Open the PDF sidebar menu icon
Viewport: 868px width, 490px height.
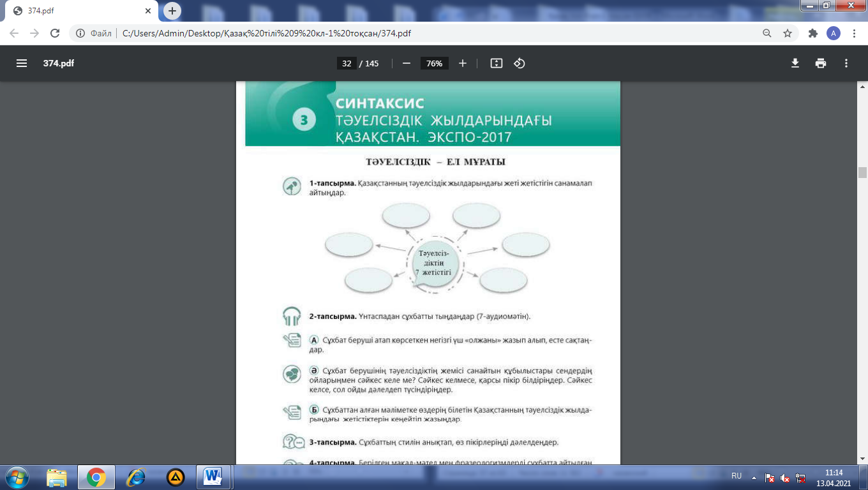[22, 63]
